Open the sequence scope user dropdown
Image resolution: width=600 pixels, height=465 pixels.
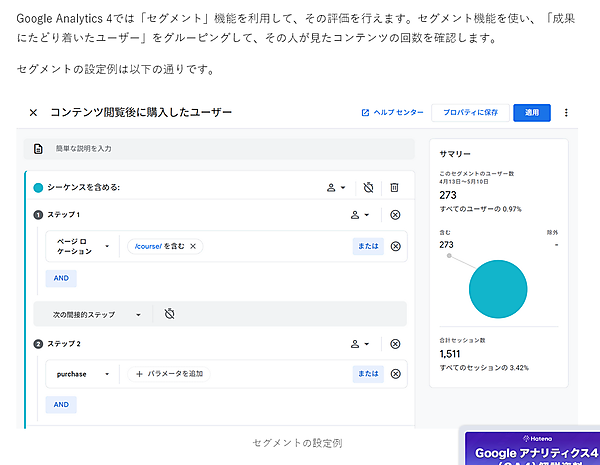coord(337,187)
